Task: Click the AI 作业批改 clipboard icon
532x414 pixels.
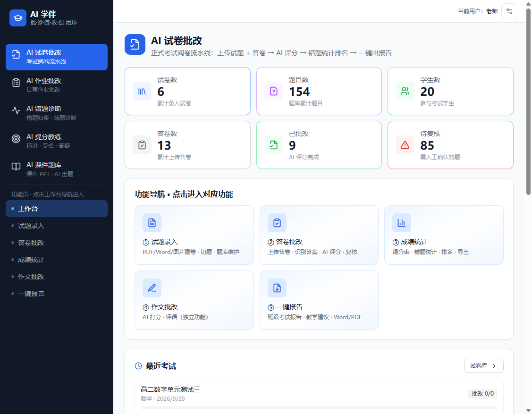Action: point(16,83)
